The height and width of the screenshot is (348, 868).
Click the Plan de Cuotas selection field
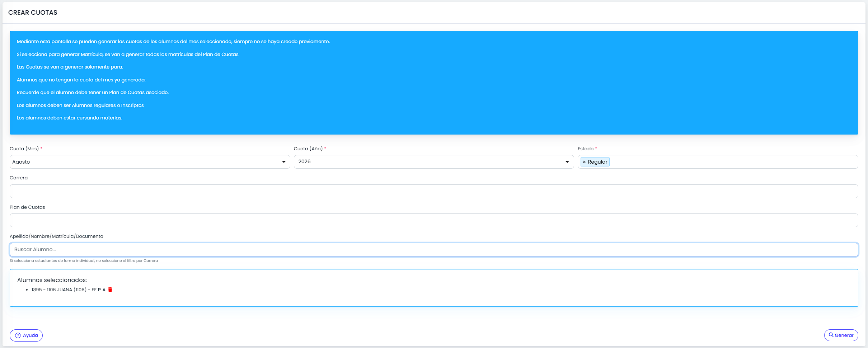pos(434,220)
